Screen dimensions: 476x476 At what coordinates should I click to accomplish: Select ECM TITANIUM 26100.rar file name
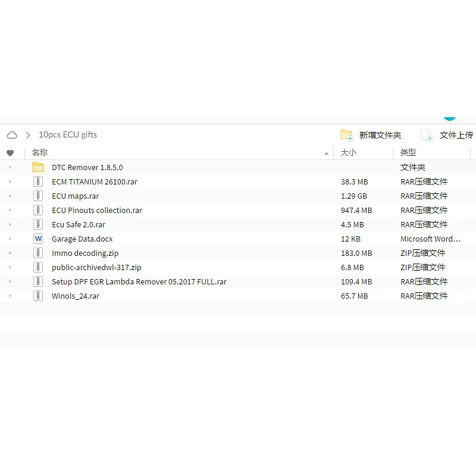(95, 182)
